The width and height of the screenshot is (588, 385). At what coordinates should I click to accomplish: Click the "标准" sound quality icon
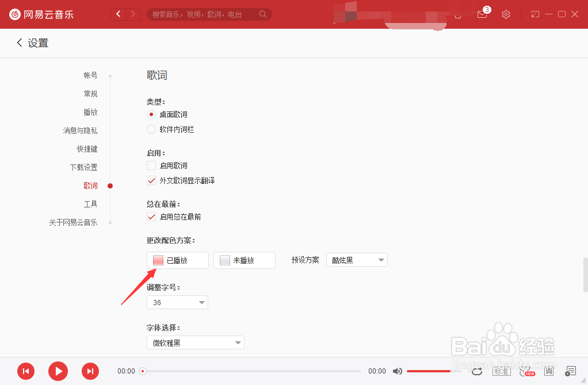click(x=501, y=371)
